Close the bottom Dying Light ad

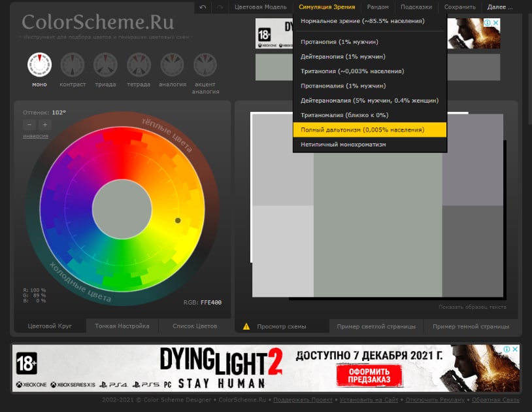515,349
